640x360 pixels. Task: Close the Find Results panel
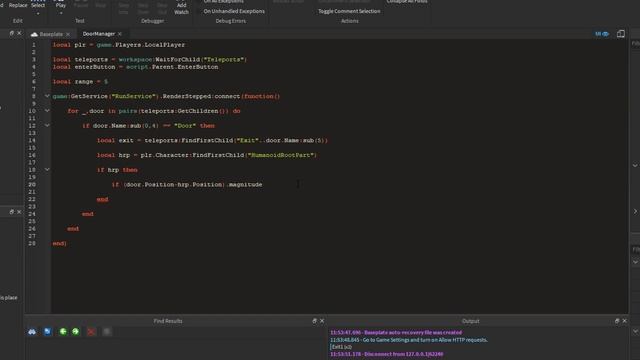(322, 321)
